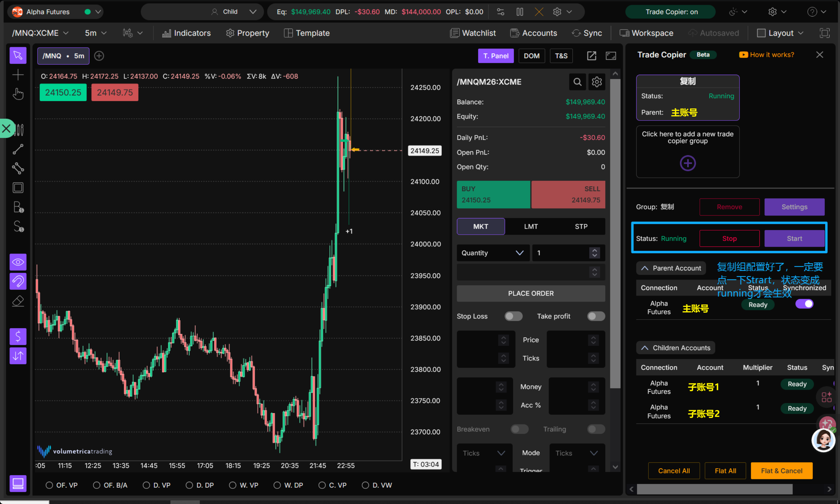This screenshot has height=504, width=840.
Task: Toggle parent account Synchronized switch
Action: [x=804, y=304]
